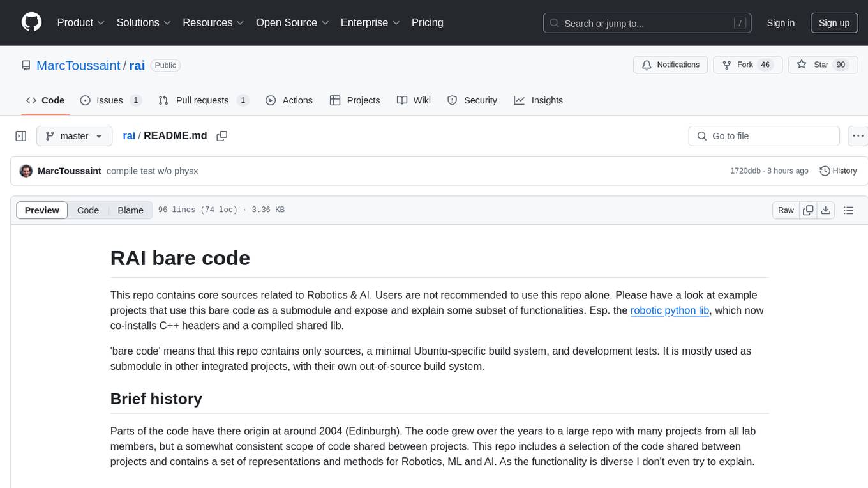View file History

point(838,171)
